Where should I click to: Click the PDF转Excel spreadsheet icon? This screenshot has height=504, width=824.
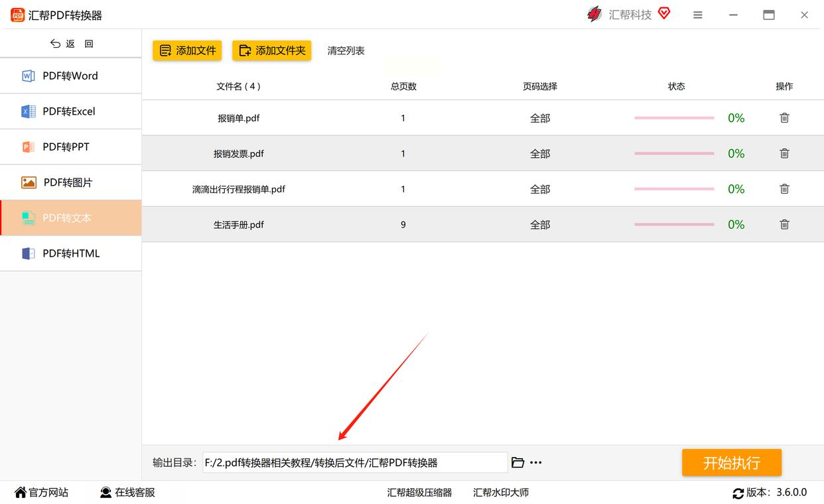29,111
